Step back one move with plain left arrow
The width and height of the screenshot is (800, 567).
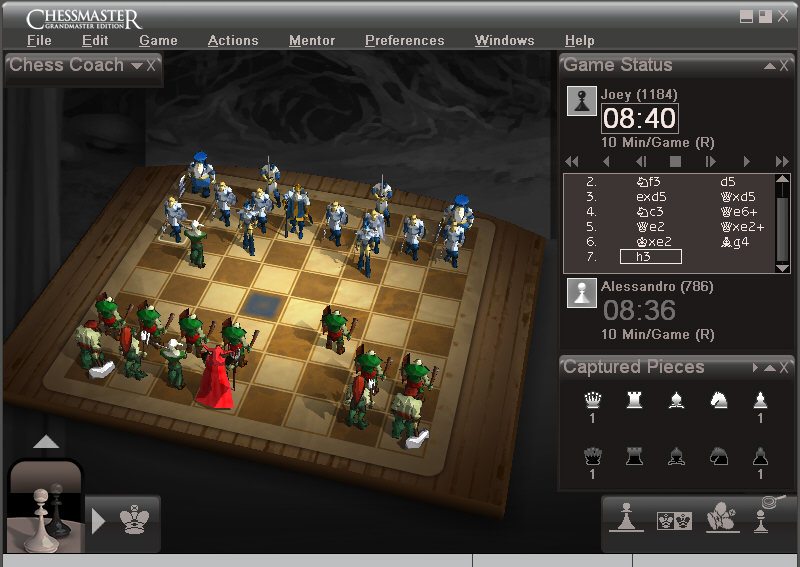pyautogui.click(x=606, y=162)
